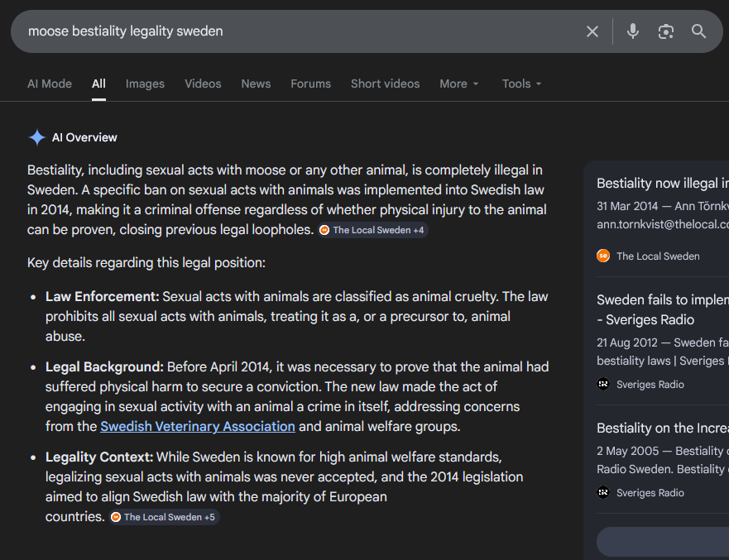Click the show-more button at sidebar bottom

point(663,542)
